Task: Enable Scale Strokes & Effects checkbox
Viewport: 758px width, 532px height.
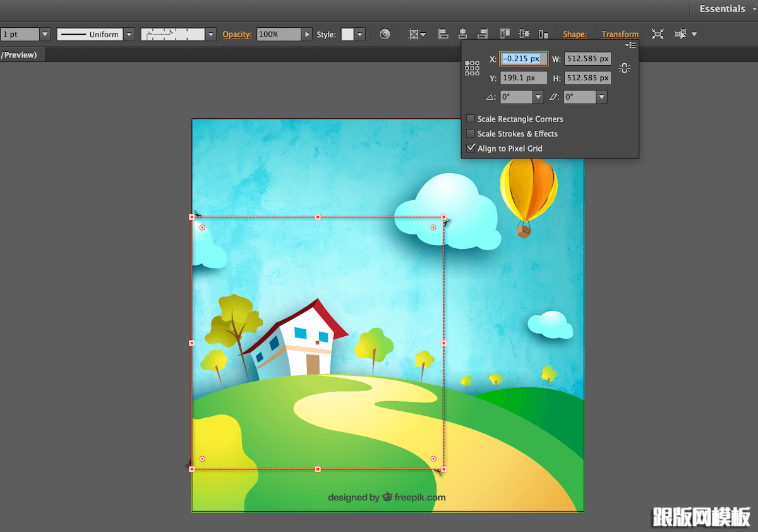Action: click(x=471, y=133)
